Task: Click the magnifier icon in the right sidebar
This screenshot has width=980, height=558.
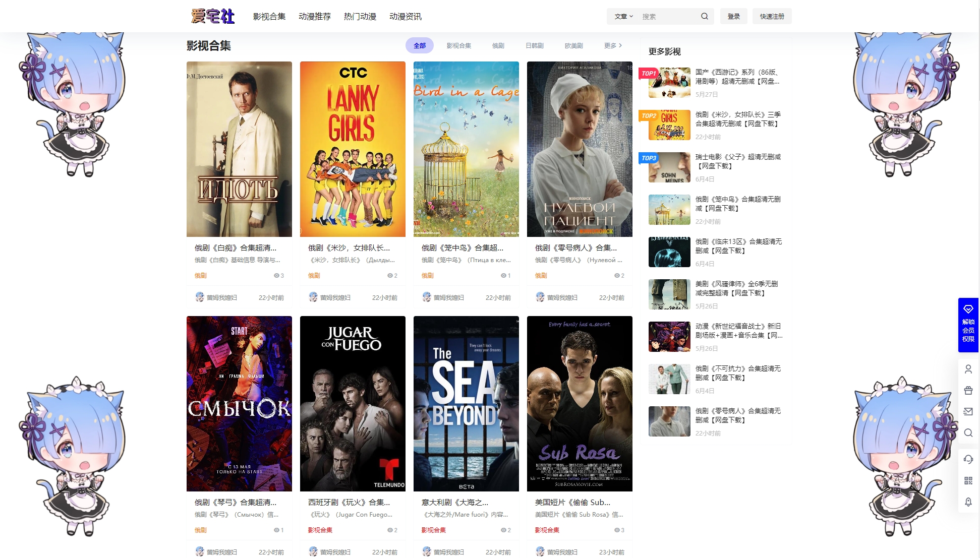Action: coord(968,432)
